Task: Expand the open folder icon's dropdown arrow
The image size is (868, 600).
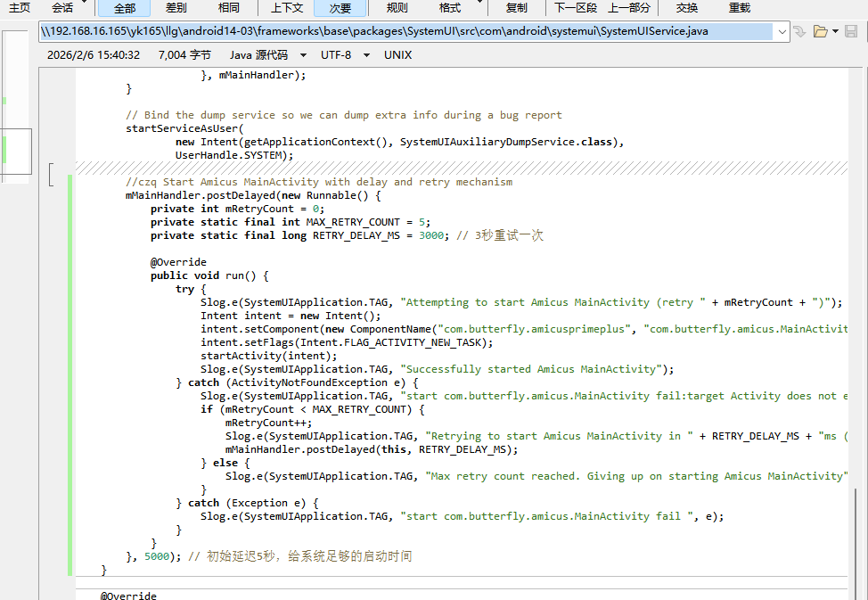Action: click(x=835, y=31)
